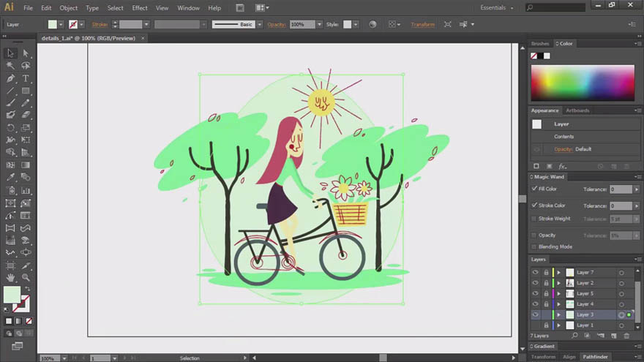Hide Layer 5 with eye icon
Screen dimensions: 644x362
point(535,293)
